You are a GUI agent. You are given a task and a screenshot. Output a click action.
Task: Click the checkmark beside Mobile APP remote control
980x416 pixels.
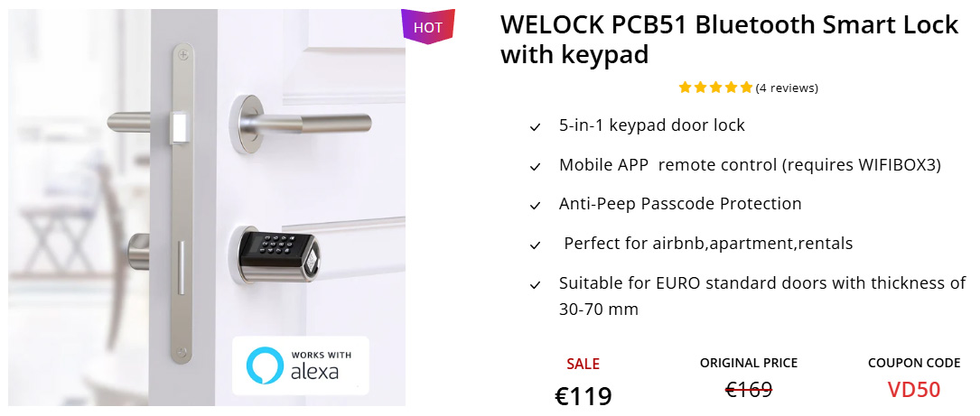point(536,167)
